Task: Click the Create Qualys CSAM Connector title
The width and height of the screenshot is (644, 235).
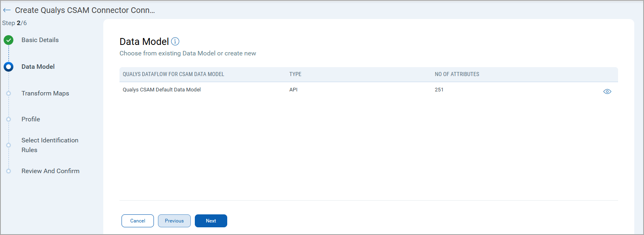Action: point(85,10)
